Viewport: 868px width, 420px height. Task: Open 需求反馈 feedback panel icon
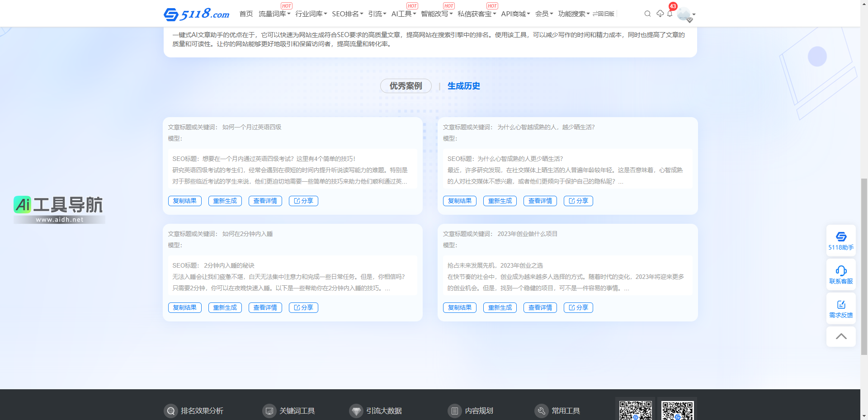(x=841, y=308)
